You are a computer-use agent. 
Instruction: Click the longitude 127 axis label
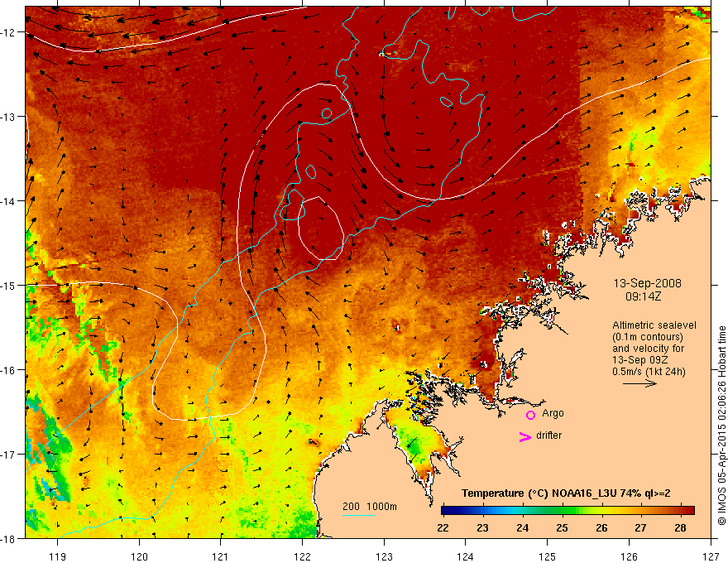[711, 556]
